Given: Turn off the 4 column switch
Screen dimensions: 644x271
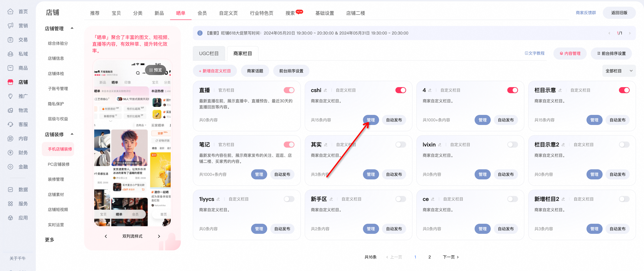Looking at the screenshot, I should [x=512, y=90].
